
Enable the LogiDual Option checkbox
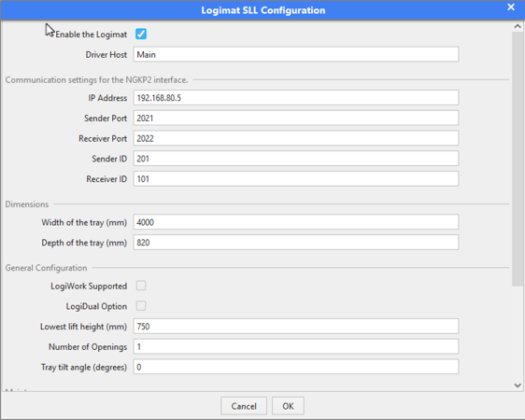141,305
